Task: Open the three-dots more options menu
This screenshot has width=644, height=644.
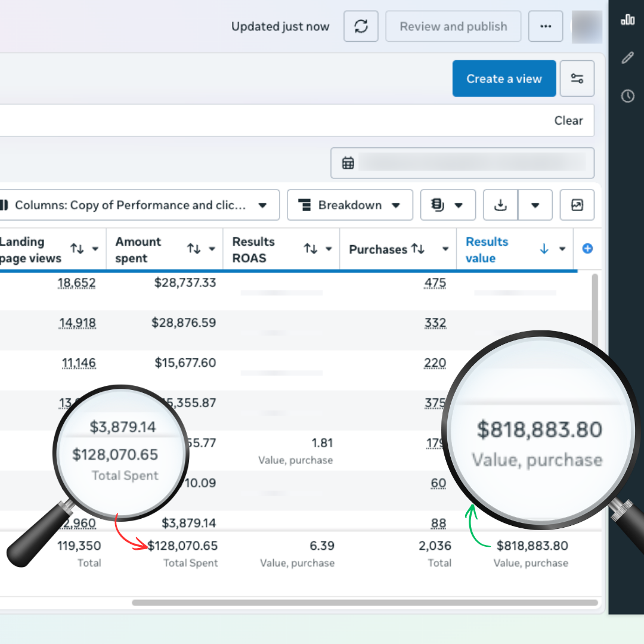Action: (546, 26)
